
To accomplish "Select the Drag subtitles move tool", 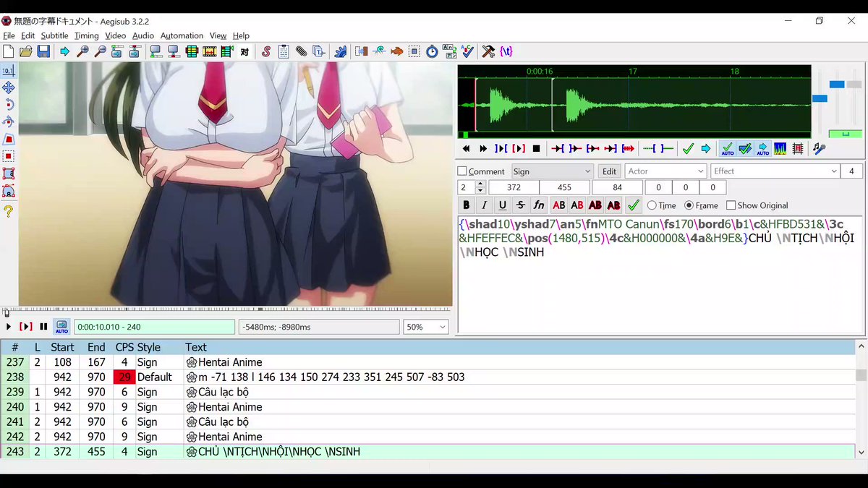I will pos(9,87).
